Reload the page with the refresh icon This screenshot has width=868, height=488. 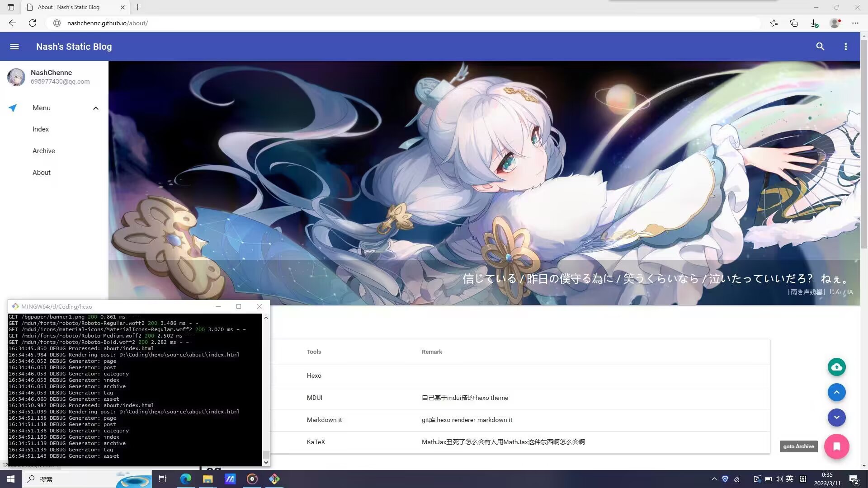click(33, 23)
